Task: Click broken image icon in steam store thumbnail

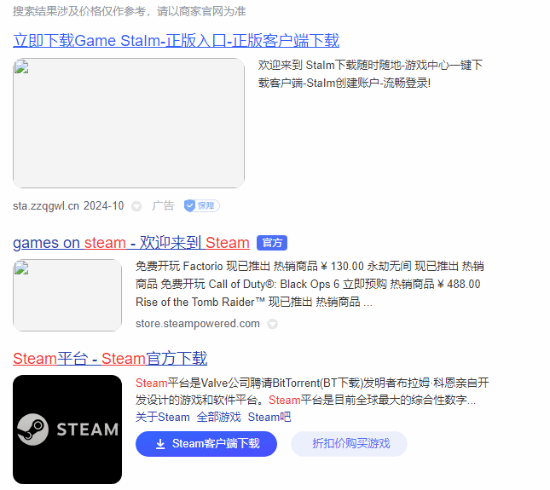Action: 21,268
